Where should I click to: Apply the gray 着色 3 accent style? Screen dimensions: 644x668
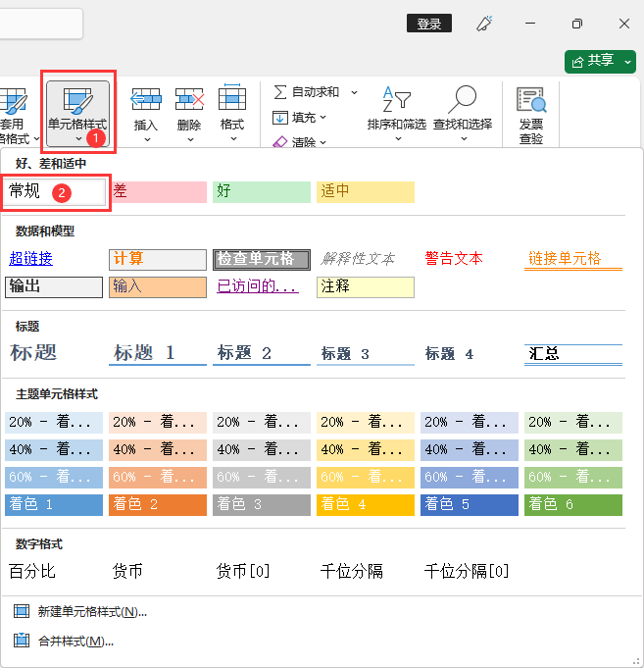pos(262,505)
